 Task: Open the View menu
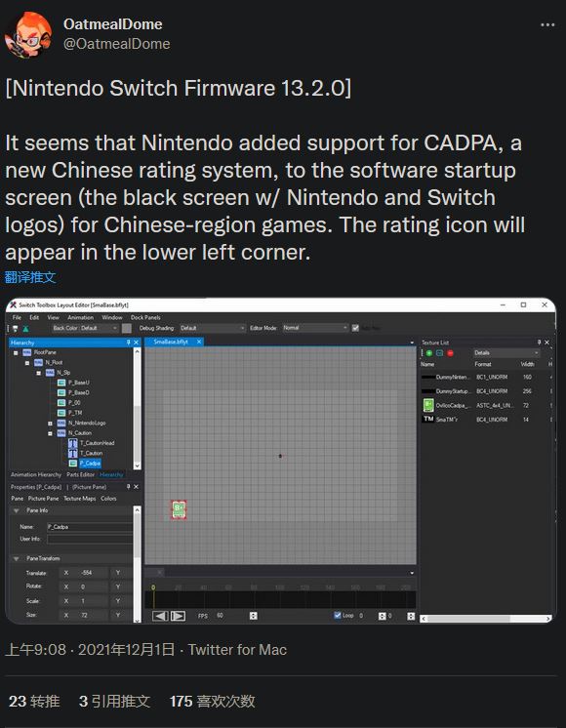pyautogui.click(x=54, y=317)
